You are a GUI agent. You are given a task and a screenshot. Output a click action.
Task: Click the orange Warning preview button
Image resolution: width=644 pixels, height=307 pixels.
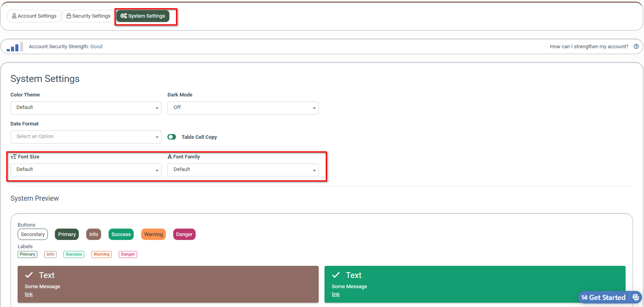[x=153, y=234]
